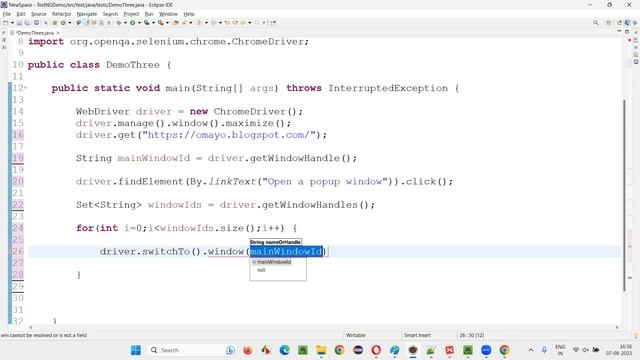Collapse the main method fold on line 12
The width and height of the screenshot is (640, 360).
26,88
